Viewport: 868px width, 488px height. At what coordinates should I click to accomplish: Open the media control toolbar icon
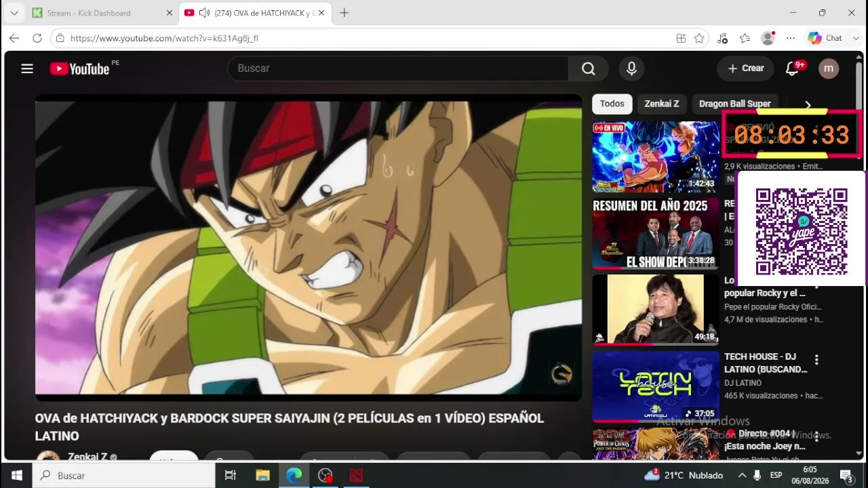(722, 38)
